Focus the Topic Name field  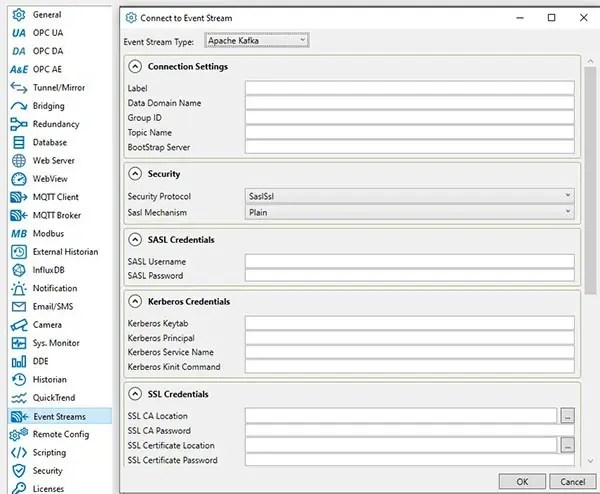pyautogui.click(x=409, y=132)
